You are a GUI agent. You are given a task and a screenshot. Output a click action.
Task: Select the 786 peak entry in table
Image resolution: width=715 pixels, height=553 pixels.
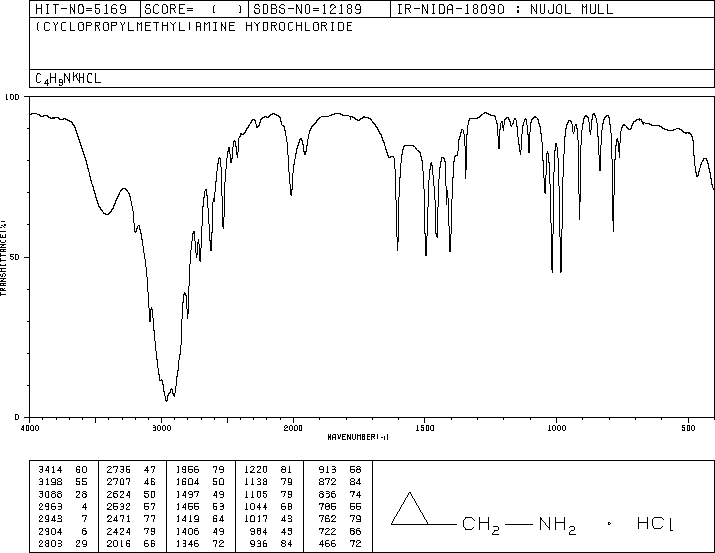pos(340,506)
